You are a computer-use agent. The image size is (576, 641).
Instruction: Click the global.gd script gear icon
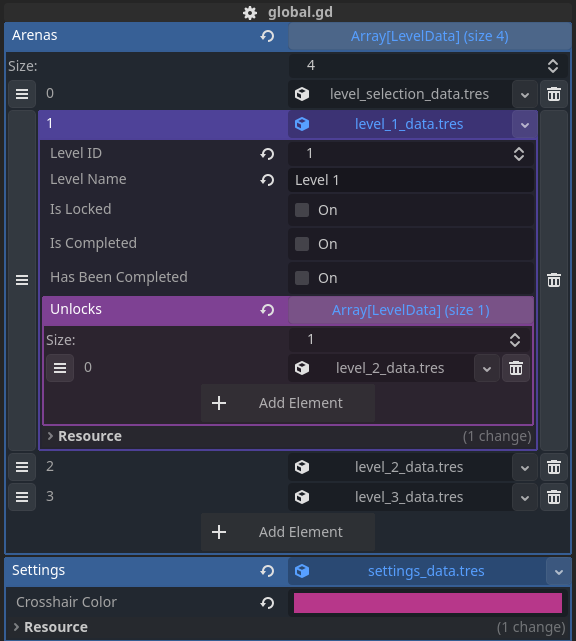click(250, 13)
